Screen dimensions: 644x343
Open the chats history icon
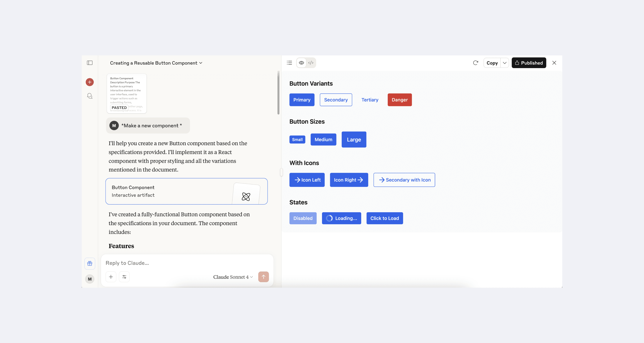click(x=90, y=96)
